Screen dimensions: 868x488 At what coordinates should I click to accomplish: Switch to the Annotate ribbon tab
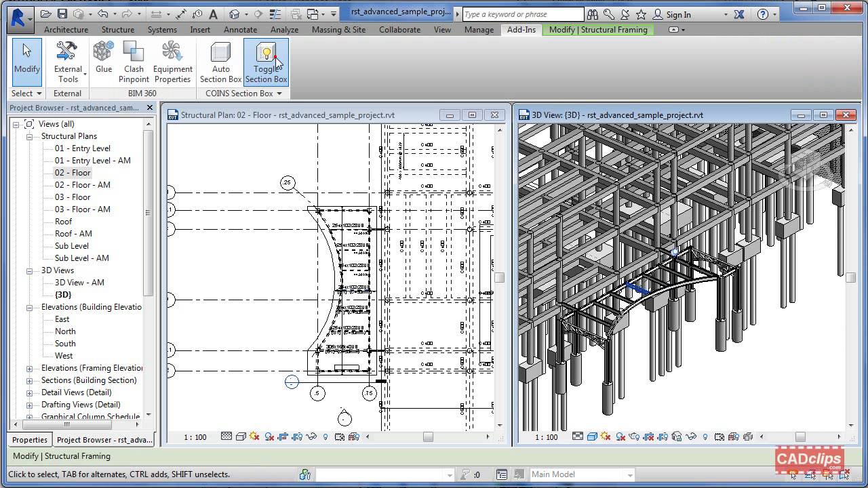click(240, 30)
